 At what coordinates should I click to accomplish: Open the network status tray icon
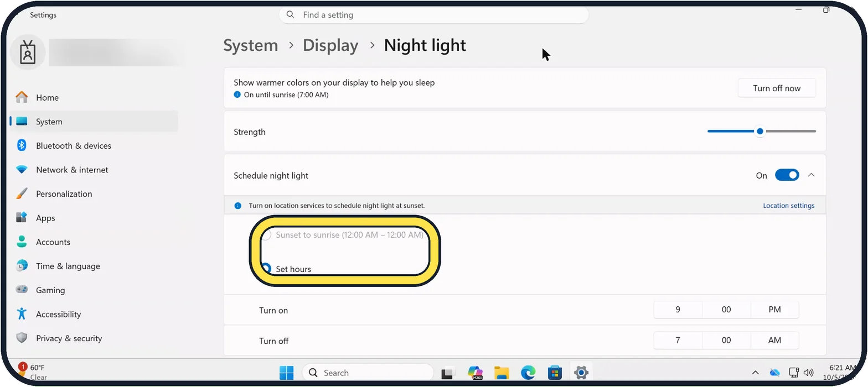click(x=794, y=373)
